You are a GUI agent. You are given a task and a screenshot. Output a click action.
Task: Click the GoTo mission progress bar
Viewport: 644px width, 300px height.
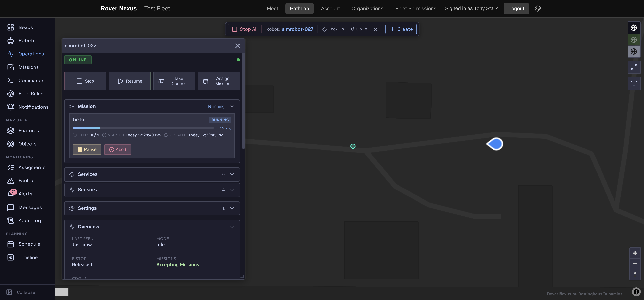(x=143, y=128)
